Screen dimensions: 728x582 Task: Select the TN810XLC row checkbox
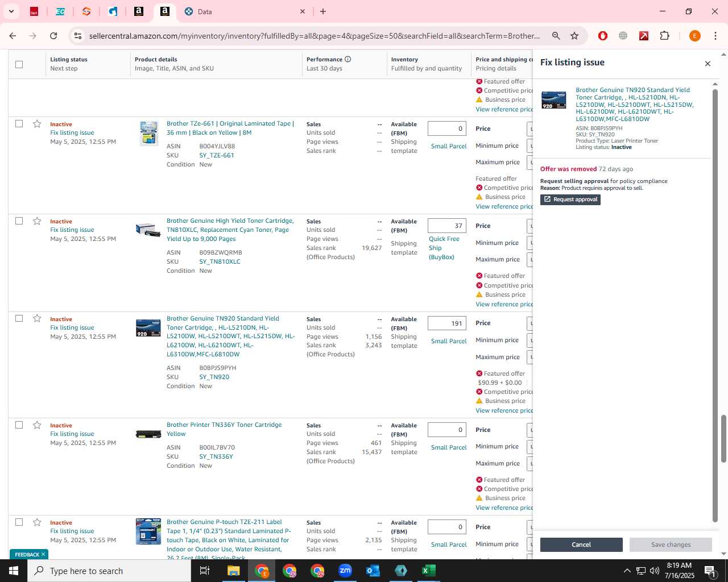click(19, 221)
